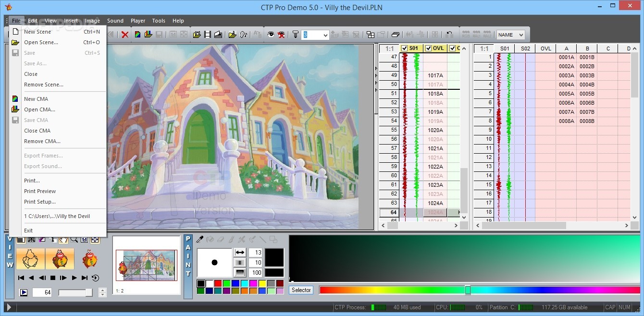Click column header B in right exposure sheet

point(587,49)
